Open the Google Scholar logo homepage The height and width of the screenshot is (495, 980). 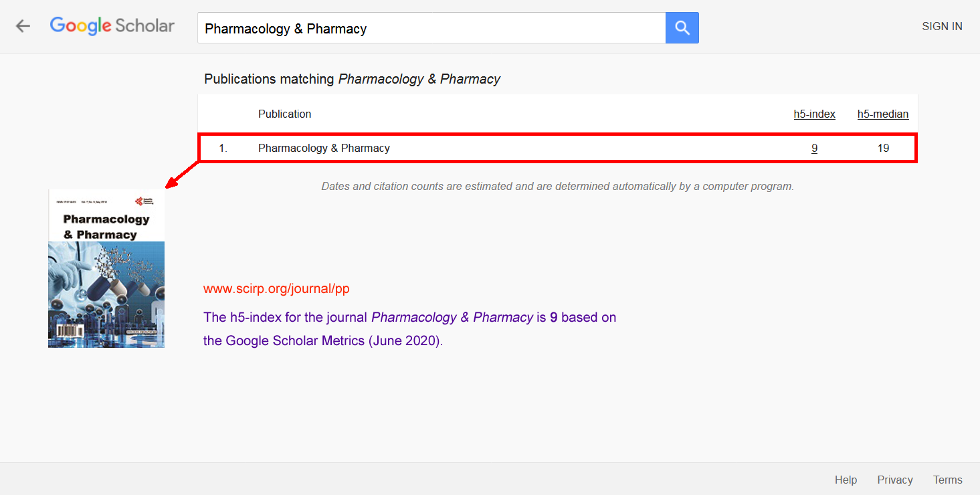tap(112, 26)
